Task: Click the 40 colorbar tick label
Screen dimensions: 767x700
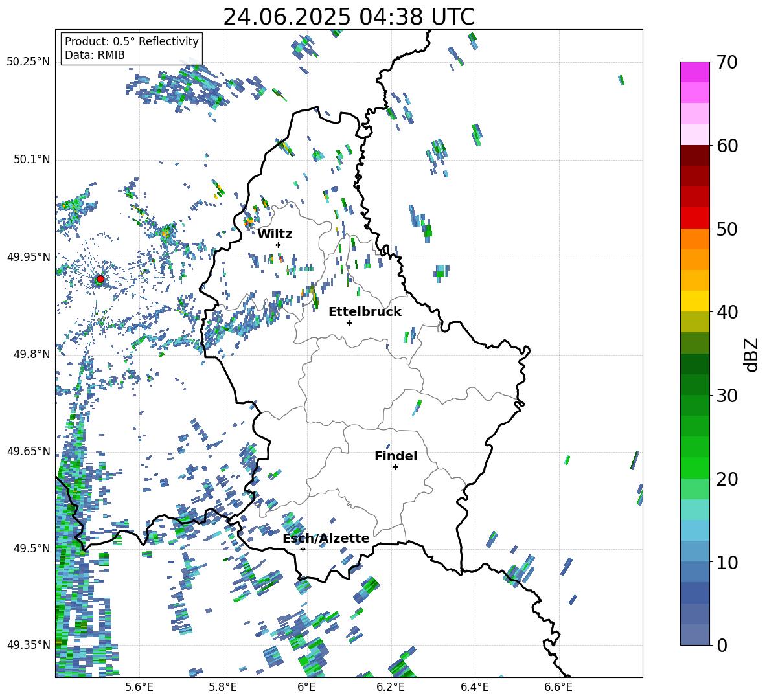Action: click(x=727, y=312)
